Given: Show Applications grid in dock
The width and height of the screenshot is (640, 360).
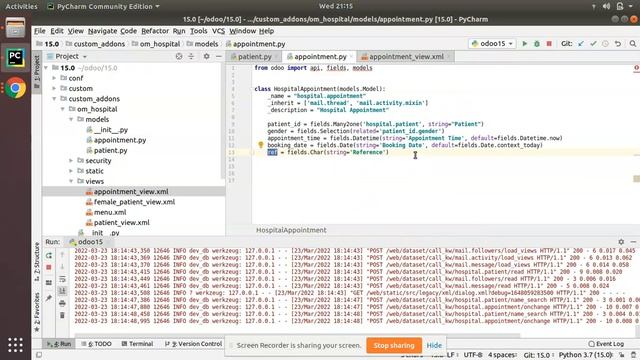Looking at the screenshot, I should pyautogui.click(x=16, y=345).
